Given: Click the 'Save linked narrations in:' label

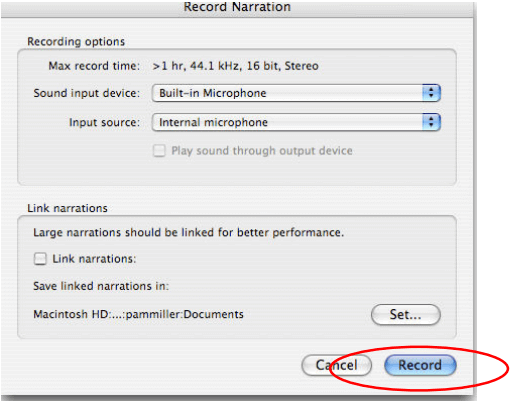Looking at the screenshot, I should coord(101,286).
